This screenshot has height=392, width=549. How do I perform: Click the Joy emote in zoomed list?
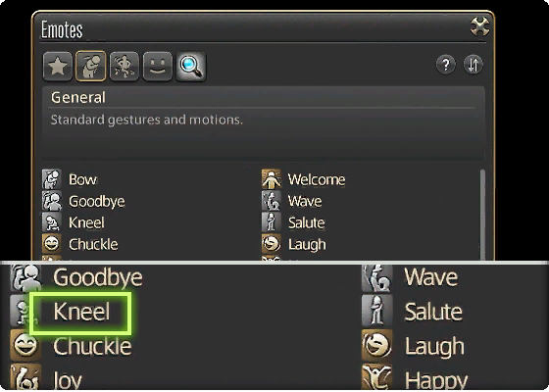point(68,380)
